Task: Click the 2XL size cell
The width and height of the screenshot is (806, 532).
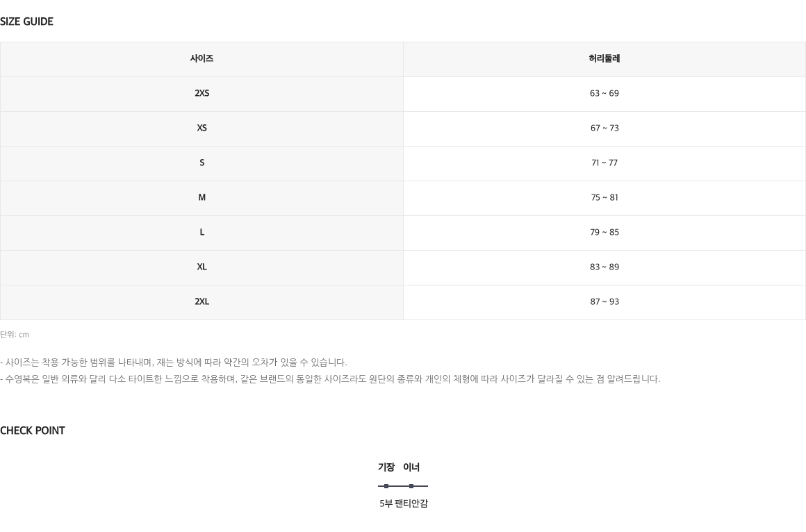Action: [201, 302]
